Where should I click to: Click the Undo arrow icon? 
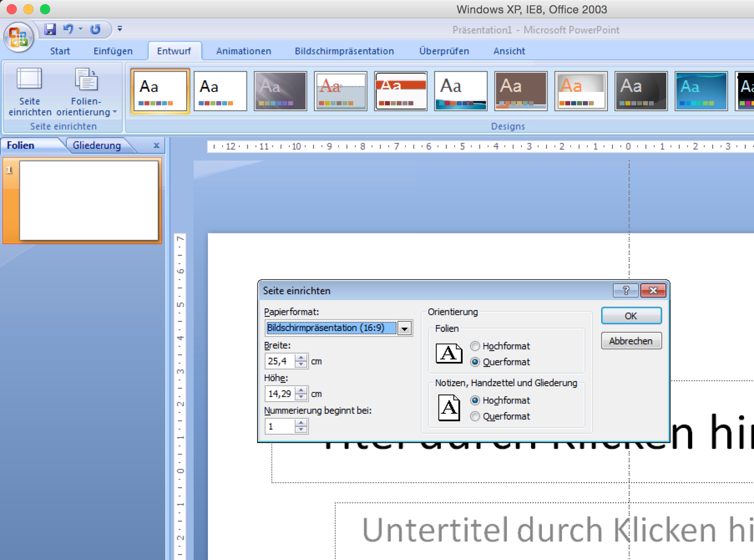(x=68, y=29)
